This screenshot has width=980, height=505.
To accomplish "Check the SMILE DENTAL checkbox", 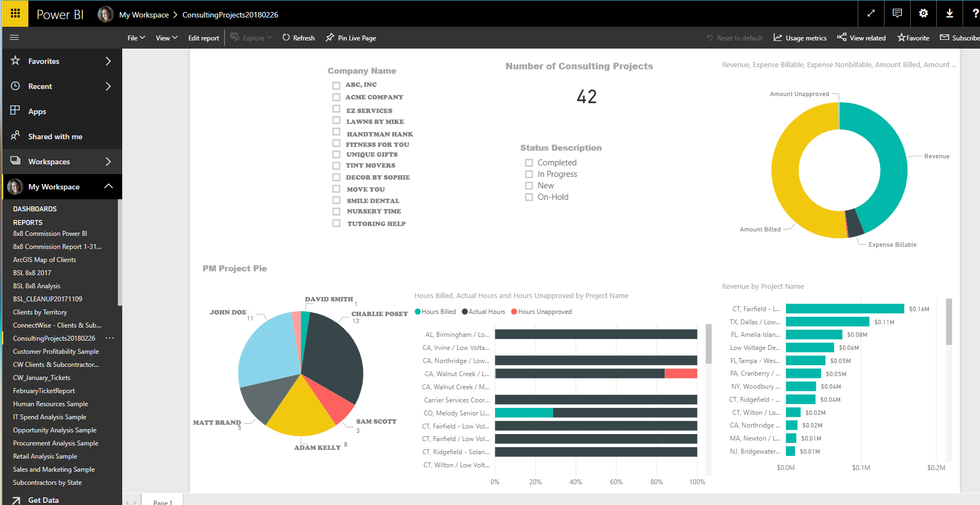I will (336, 200).
